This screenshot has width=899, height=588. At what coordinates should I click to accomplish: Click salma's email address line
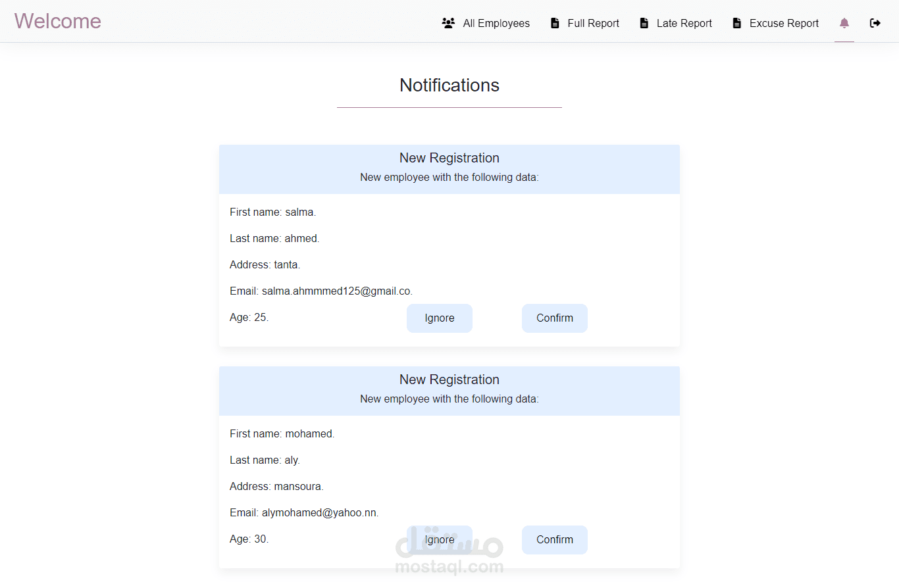pos(321,291)
